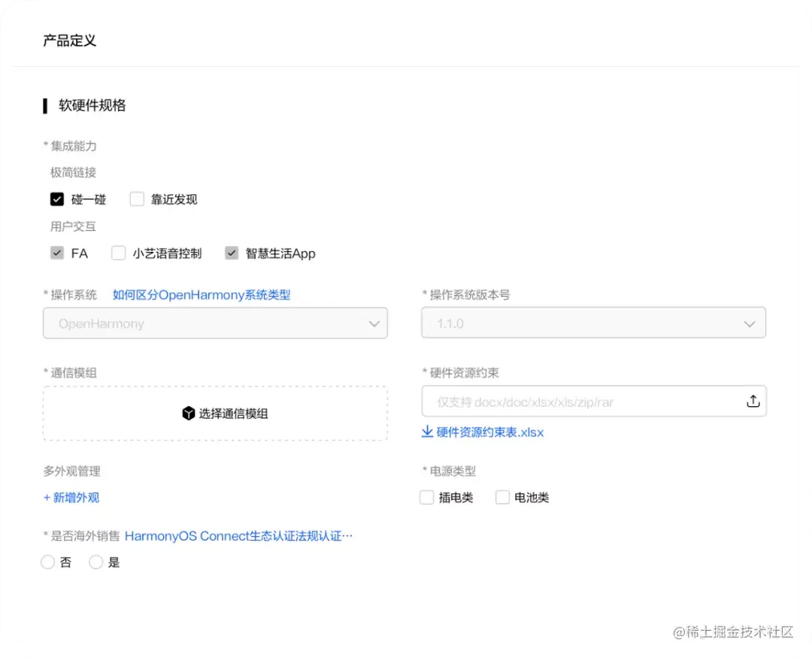
Task: Open 如何区分OpenHarmony系统类型 link
Action: 201,295
